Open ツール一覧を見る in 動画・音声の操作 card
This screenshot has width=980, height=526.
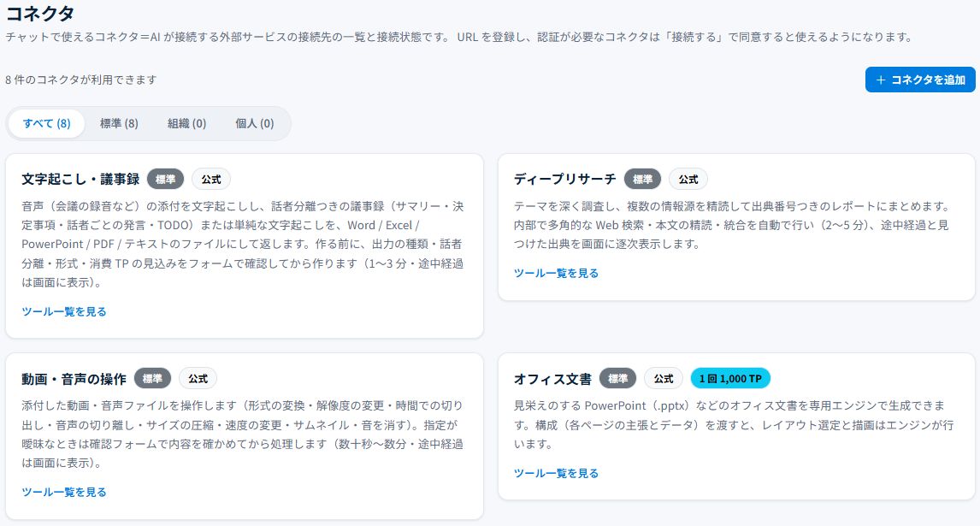[64, 493]
